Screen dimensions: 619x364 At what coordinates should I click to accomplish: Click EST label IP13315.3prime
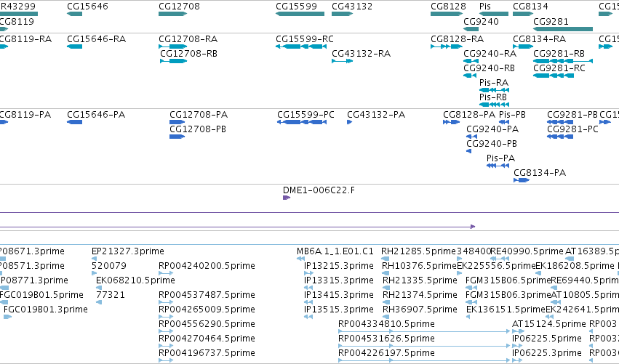click(339, 280)
